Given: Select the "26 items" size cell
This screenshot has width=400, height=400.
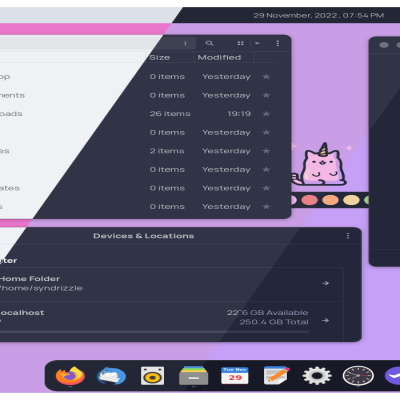Looking at the screenshot, I should (x=170, y=114).
